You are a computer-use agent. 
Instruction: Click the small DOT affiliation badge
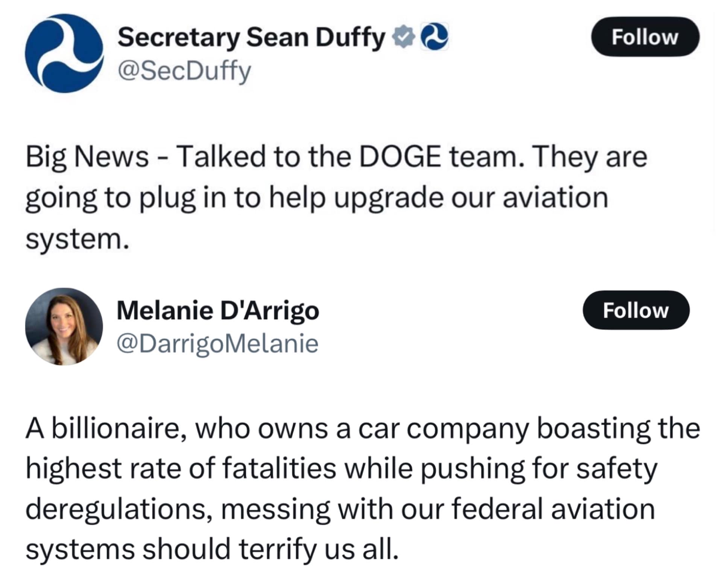[434, 37]
